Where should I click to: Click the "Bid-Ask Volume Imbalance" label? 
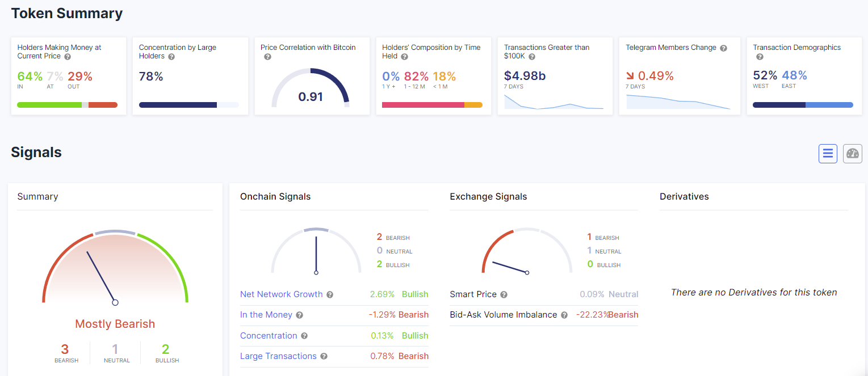[503, 315]
